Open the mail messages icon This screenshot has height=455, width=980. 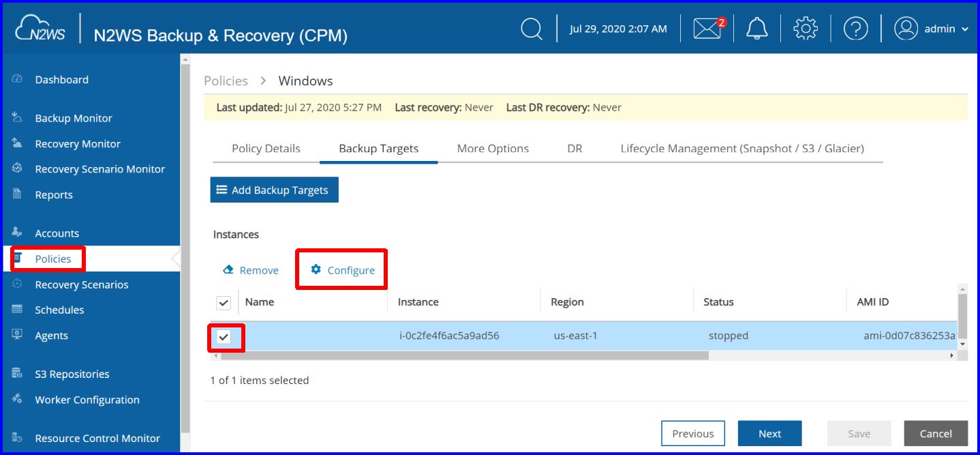coord(708,29)
